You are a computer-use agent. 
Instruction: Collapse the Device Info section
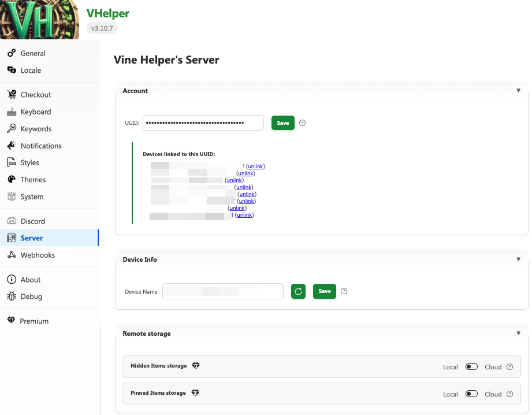pos(518,260)
